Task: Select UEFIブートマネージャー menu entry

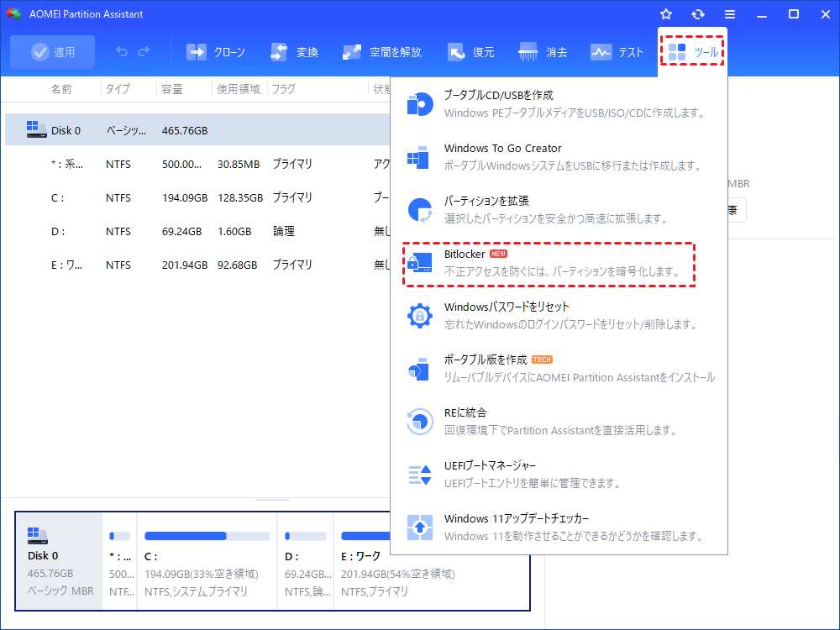Action: (559, 475)
